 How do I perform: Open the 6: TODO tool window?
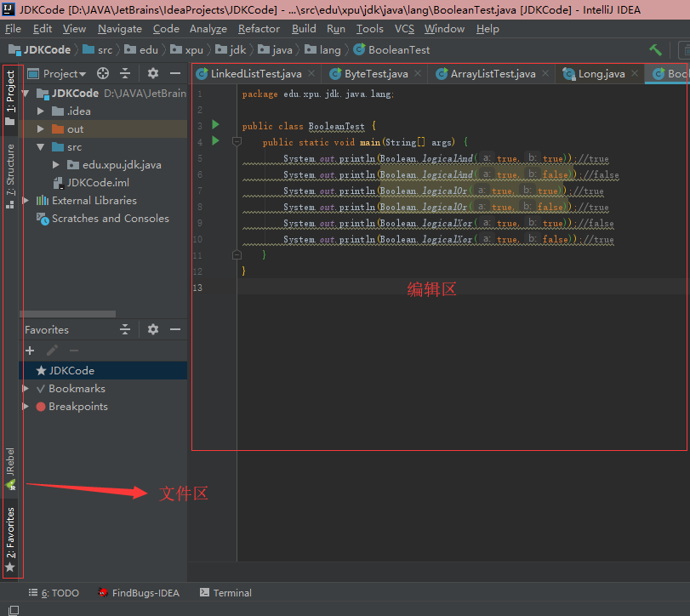(x=54, y=593)
